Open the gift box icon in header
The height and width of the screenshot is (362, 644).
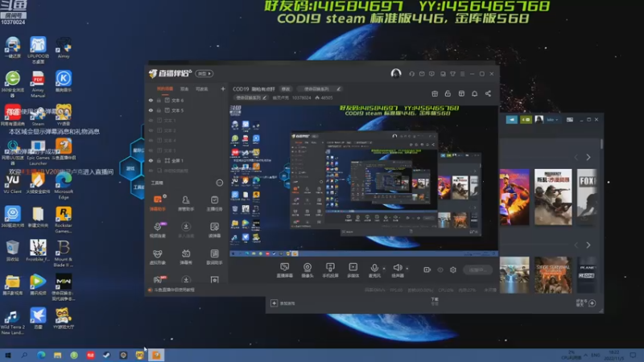coord(435,93)
